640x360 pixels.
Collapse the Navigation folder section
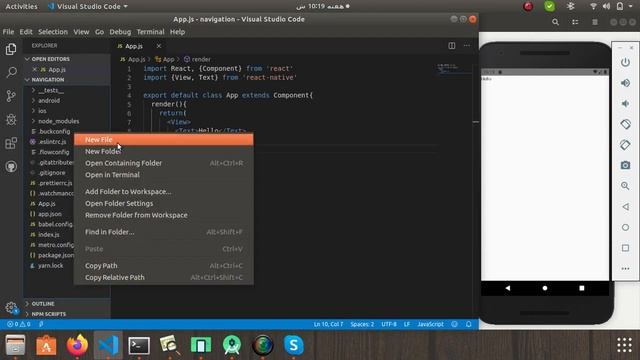pyautogui.click(x=67, y=80)
